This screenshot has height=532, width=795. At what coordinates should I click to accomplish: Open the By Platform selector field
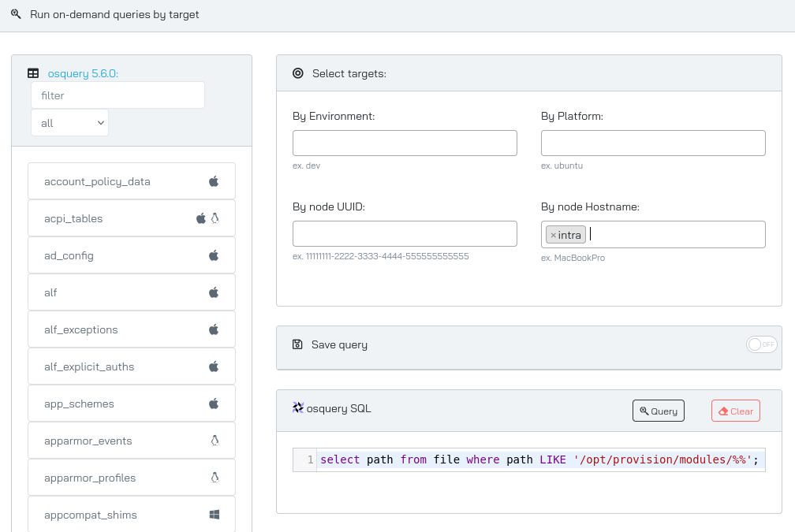(x=653, y=143)
